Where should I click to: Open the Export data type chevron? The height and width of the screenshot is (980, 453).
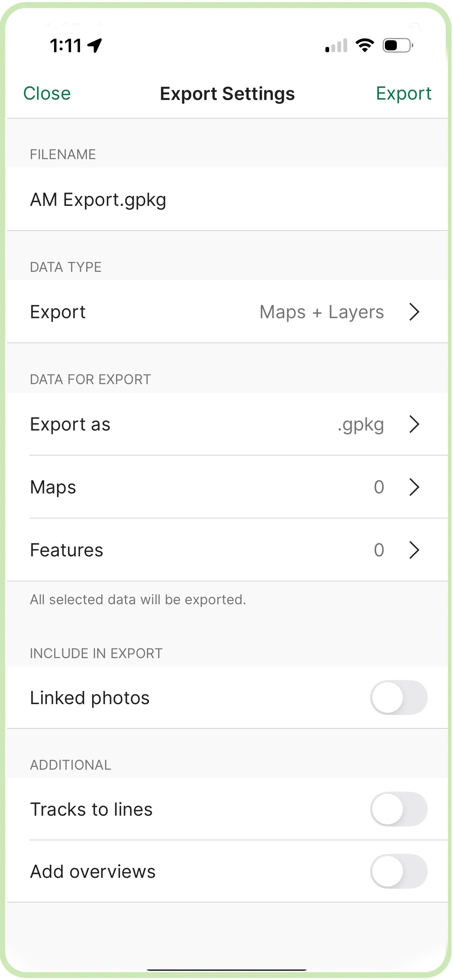(x=414, y=312)
